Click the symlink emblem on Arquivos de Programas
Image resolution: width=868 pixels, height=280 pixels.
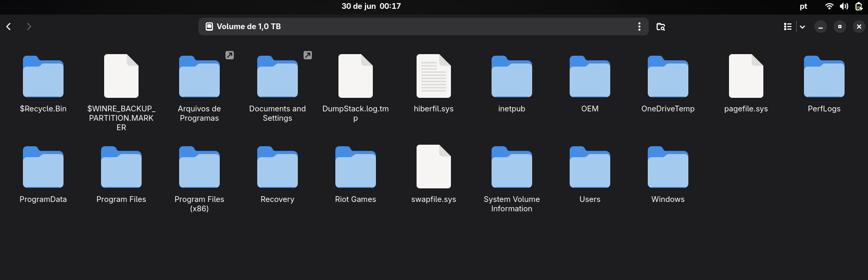[x=230, y=55]
